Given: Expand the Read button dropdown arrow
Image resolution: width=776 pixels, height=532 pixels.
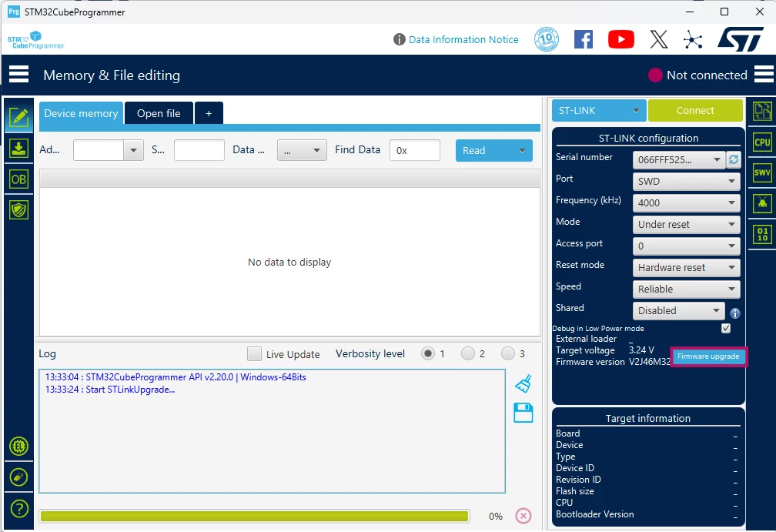Looking at the screenshot, I should (x=522, y=150).
